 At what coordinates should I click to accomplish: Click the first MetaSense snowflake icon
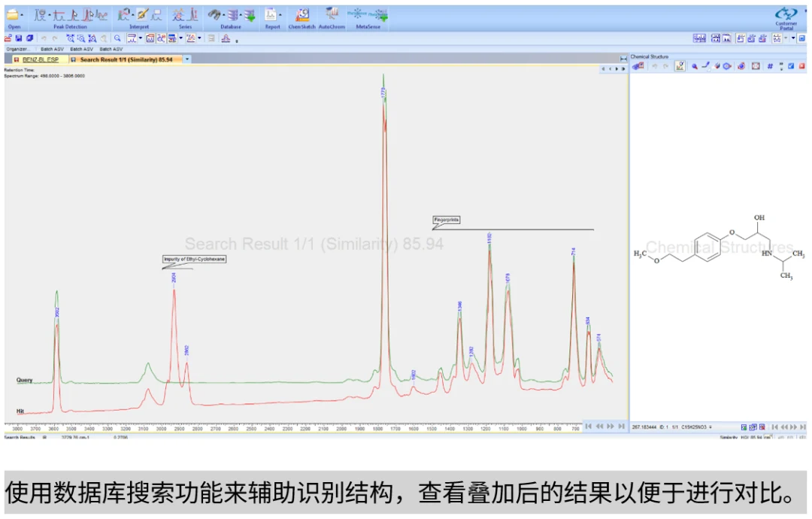tap(357, 14)
